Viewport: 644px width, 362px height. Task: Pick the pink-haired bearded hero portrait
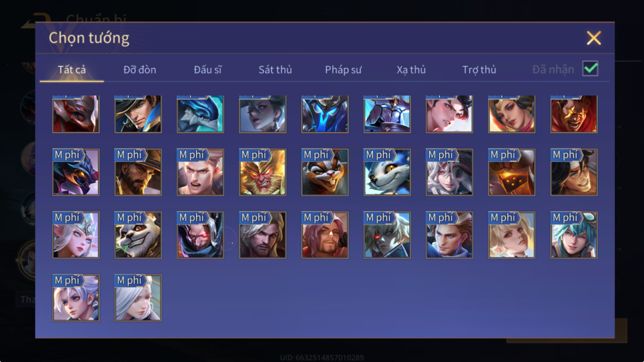click(x=325, y=235)
